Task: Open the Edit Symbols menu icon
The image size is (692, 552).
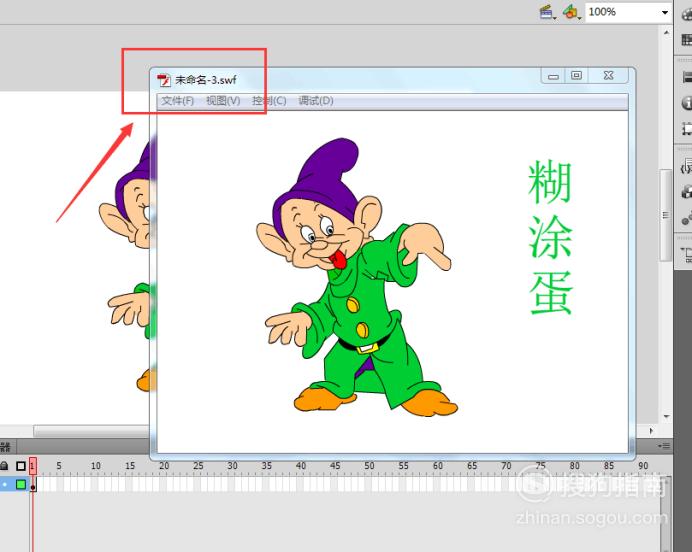Action: (571, 12)
